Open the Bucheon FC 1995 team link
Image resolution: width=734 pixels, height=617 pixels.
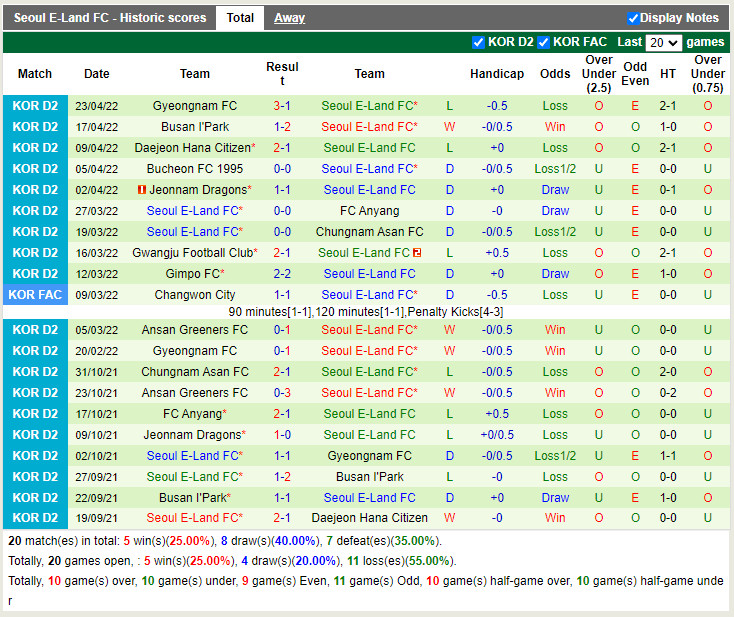point(195,169)
